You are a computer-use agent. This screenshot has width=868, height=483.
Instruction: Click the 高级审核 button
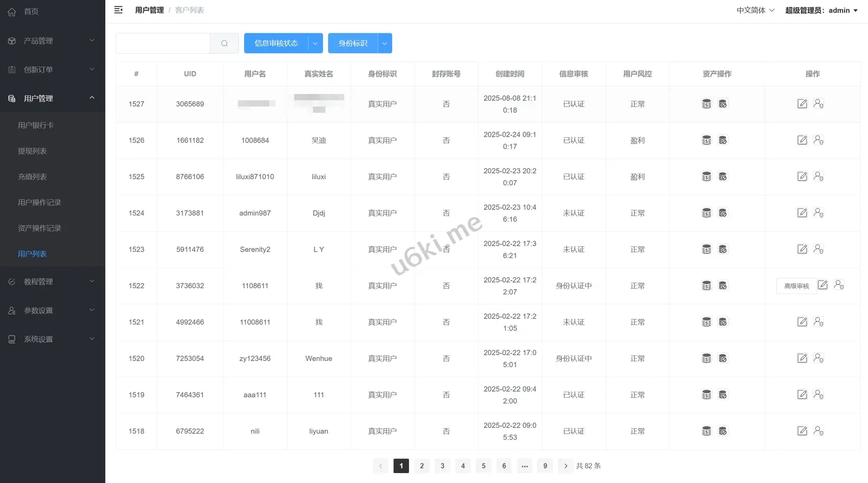tap(796, 286)
